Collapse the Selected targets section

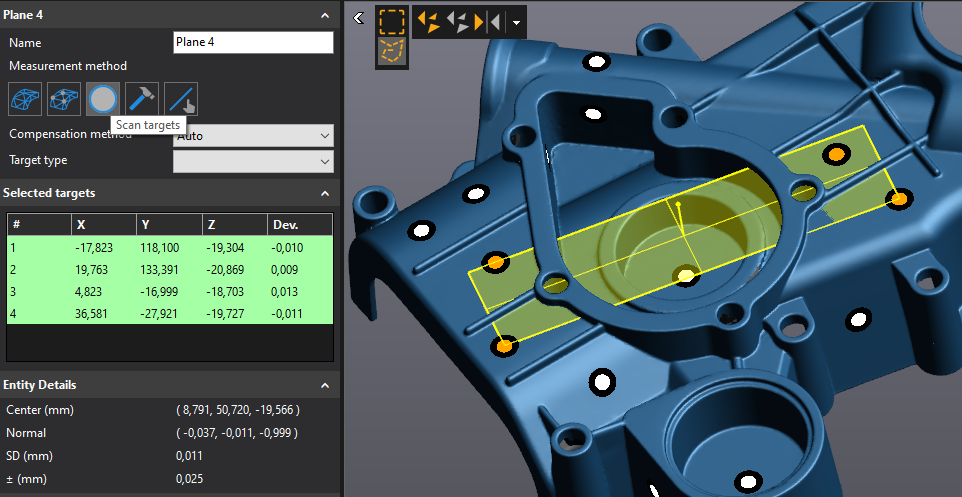coord(324,193)
